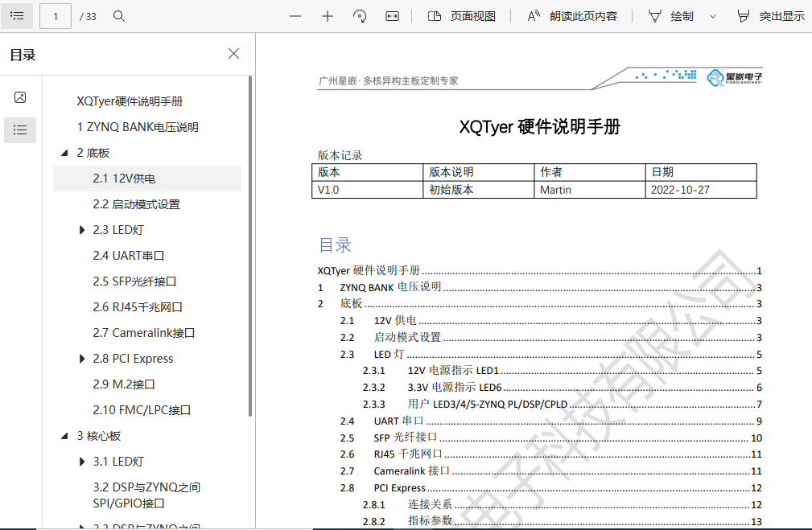Rotate the page with rotate icon

tap(360, 16)
